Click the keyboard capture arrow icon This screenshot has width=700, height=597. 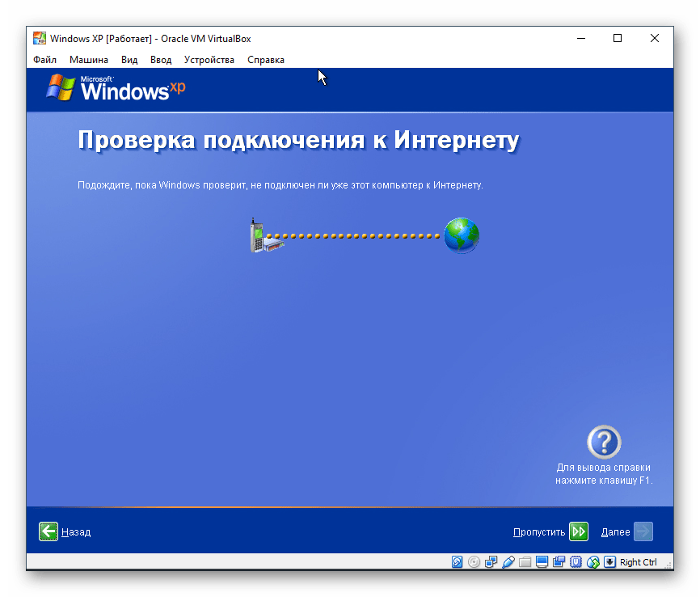click(x=609, y=561)
